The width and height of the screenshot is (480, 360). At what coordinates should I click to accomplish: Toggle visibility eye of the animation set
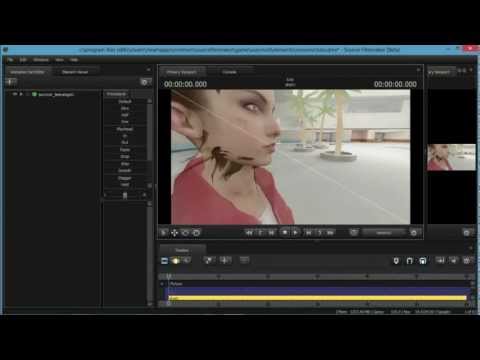15,94
